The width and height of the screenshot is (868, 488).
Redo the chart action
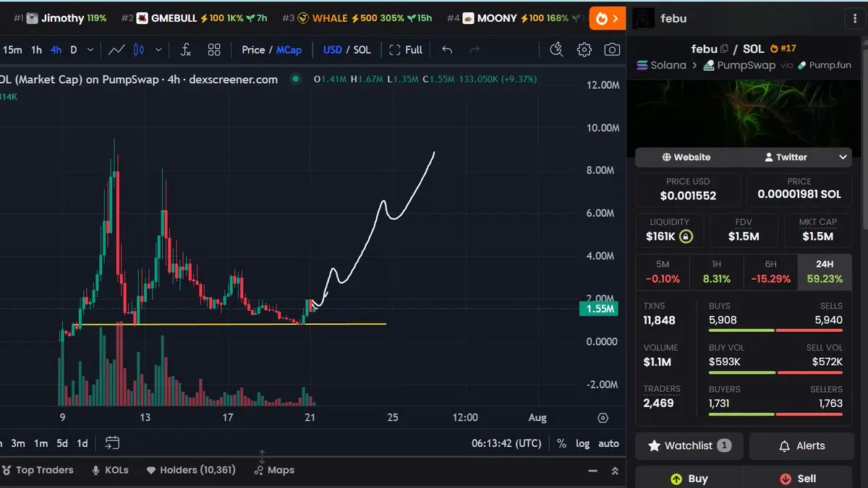[x=475, y=50]
